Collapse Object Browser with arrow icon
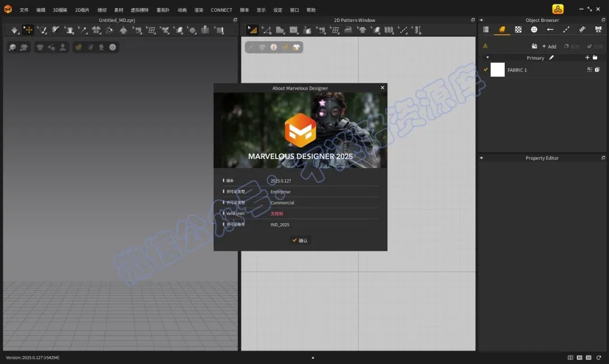This screenshot has width=609, height=364. pos(481,20)
